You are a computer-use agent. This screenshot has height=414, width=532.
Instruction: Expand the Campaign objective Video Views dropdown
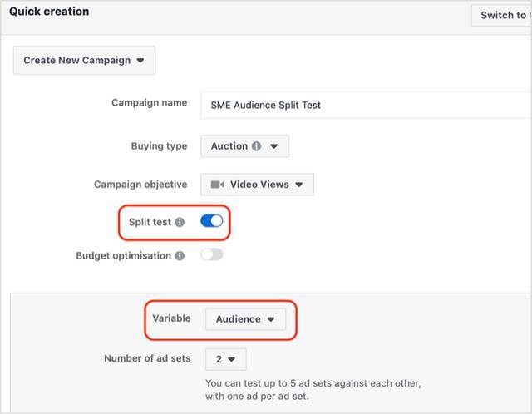click(x=257, y=185)
